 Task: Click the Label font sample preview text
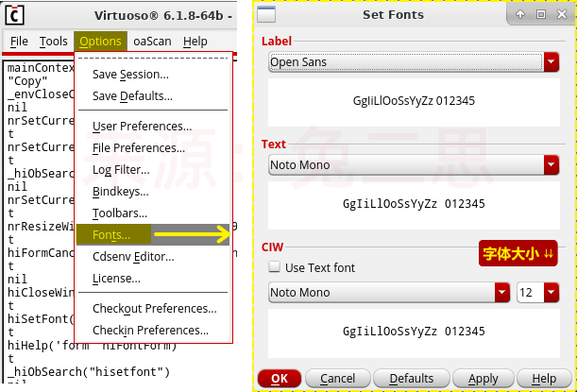(x=414, y=101)
